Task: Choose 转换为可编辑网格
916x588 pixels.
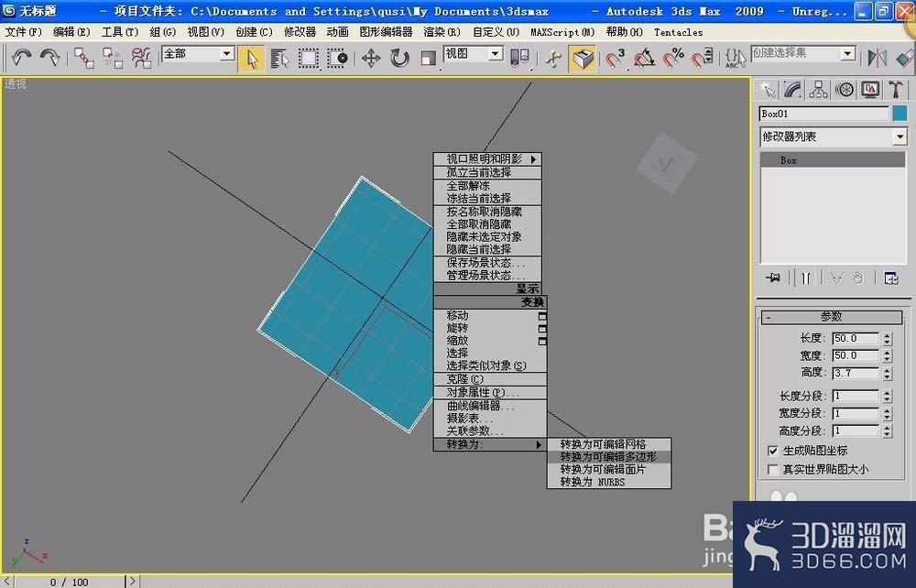Action: tap(609, 444)
